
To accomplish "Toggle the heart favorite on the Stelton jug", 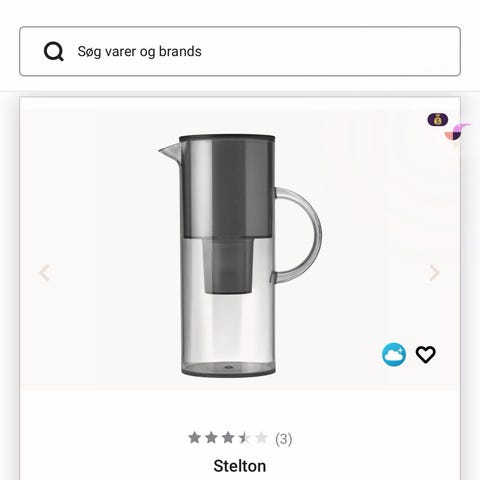I will (x=426, y=355).
